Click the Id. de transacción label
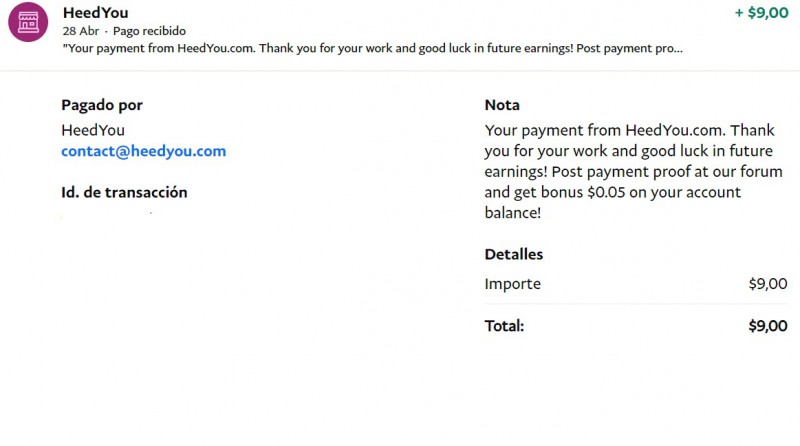Screen dimensions: 800x446 click(x=124, y=192)
